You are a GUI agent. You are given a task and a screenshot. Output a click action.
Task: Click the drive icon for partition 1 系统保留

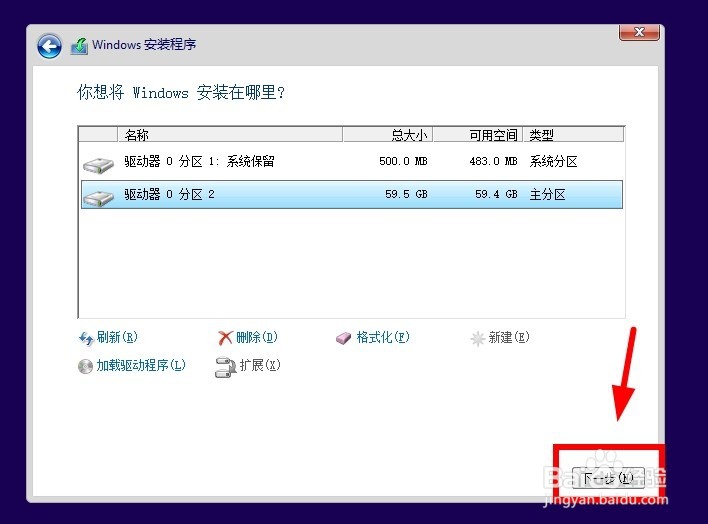[98, 165]
